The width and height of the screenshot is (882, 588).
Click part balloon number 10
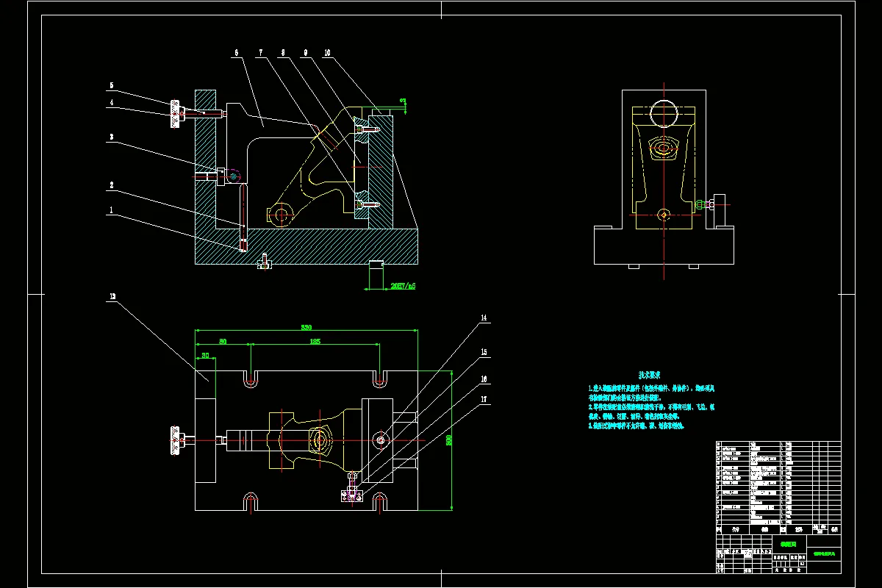[x=327, y=53]
